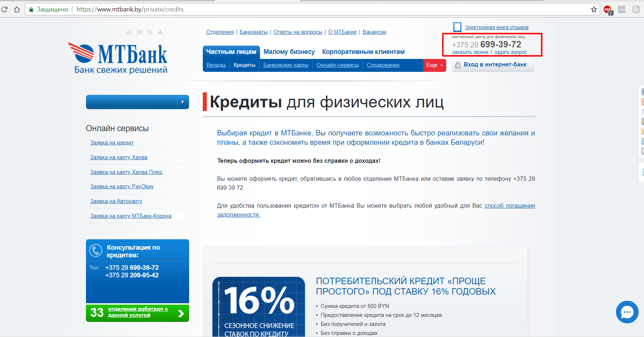Open site search with the magnifier icon
Image resolution: width=644 pixels, height=337 pixels.
coord(150,32)
